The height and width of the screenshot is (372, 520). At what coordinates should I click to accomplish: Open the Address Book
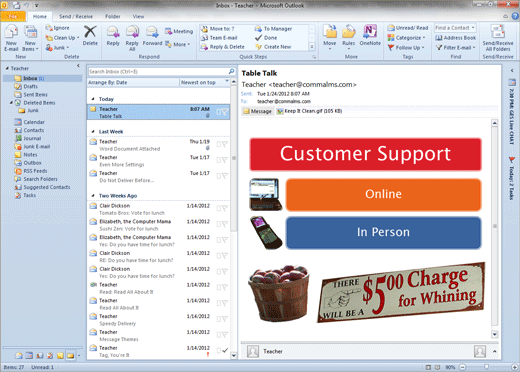click(x=456, y=38)
